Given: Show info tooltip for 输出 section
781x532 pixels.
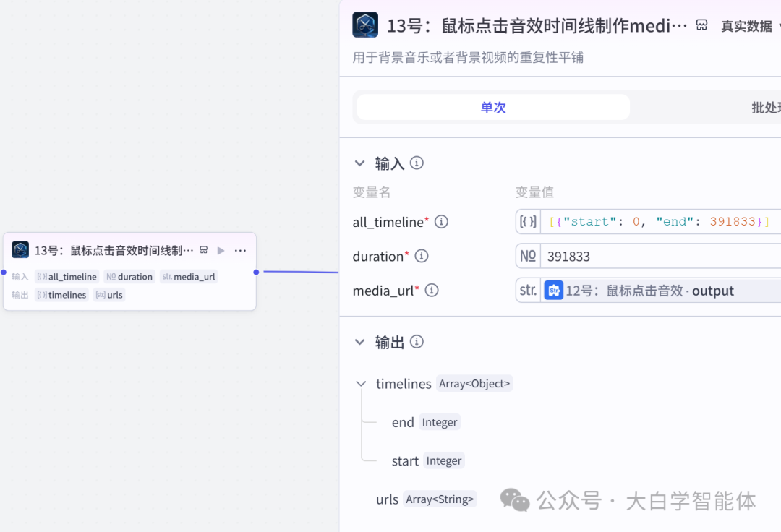Looking at the screenshot, I should pos(417,341).
